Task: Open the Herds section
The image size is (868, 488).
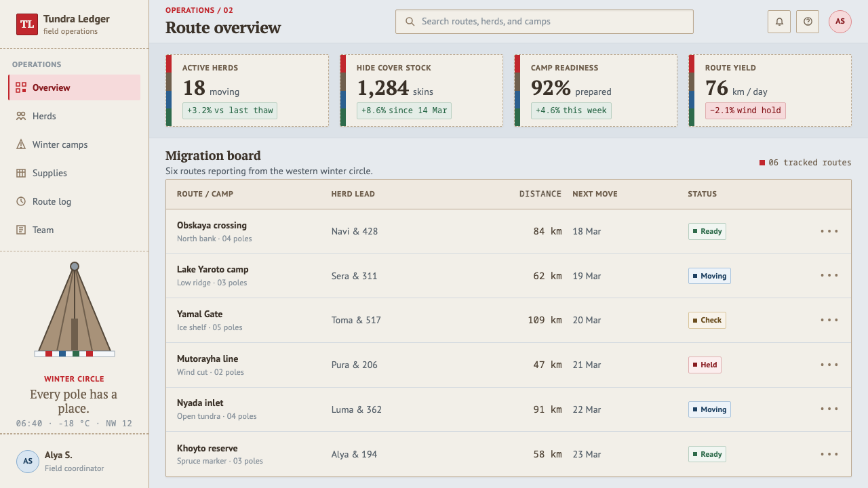Action: [x=75, y=116]
